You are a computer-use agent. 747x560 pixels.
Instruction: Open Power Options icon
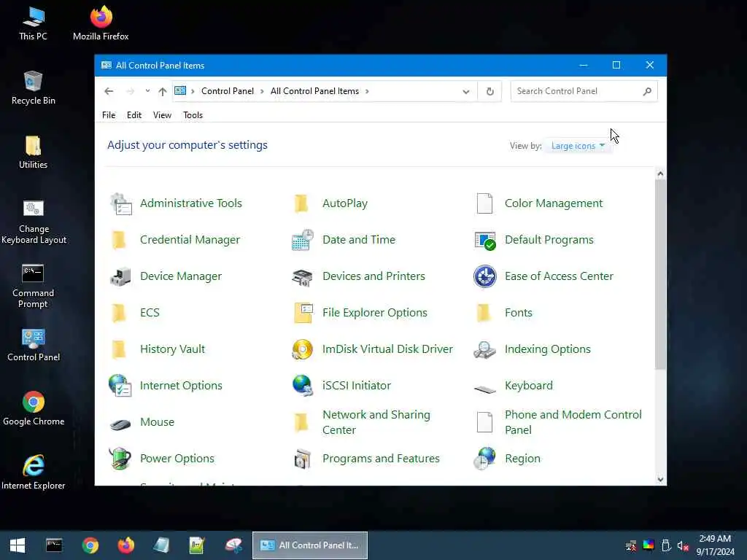coord(120,459)
